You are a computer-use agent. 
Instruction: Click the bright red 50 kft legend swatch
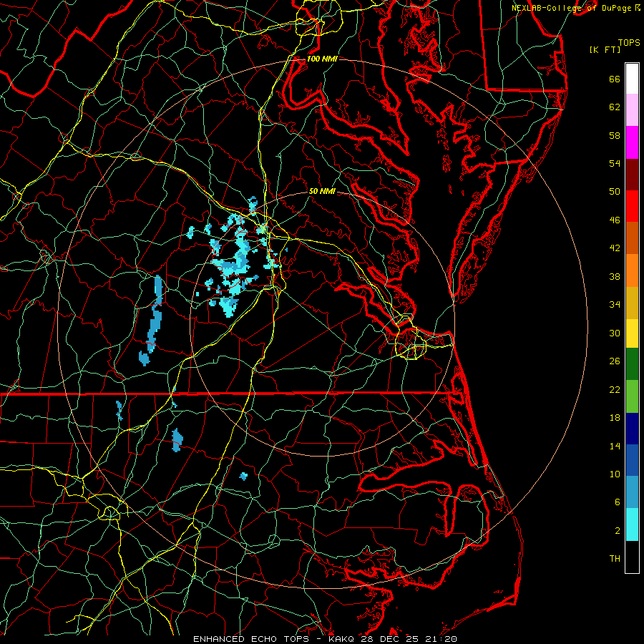point(632,206)
